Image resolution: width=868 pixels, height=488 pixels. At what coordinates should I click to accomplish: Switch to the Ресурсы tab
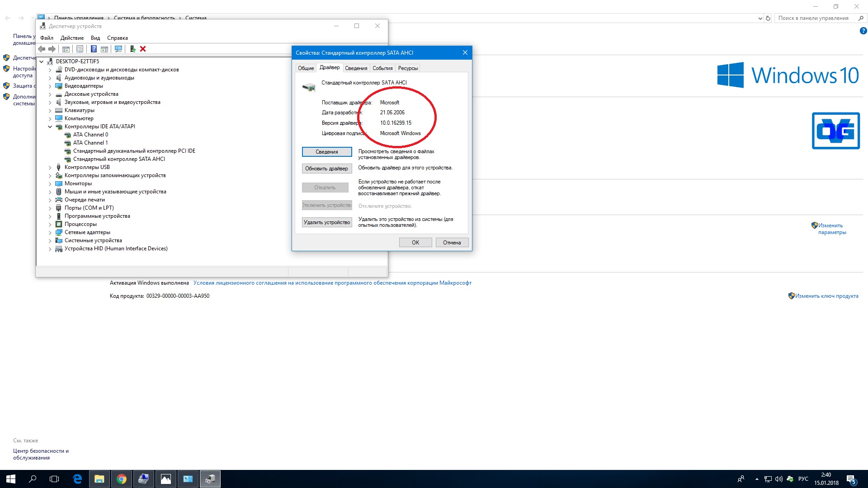(408, 68)
